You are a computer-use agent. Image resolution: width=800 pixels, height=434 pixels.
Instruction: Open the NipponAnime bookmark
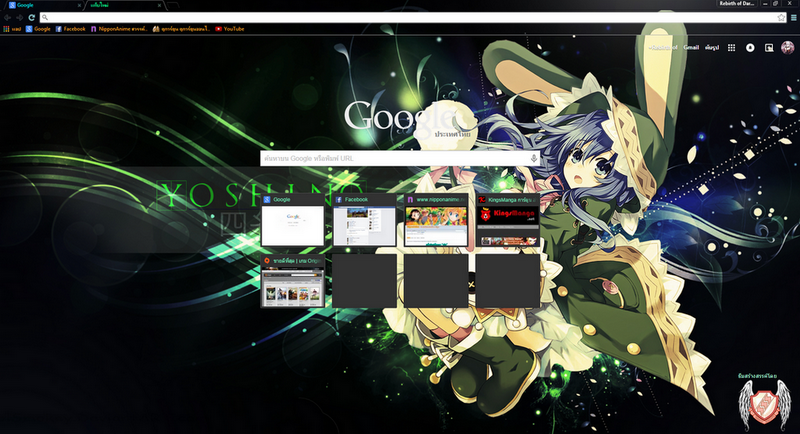(x=119, y=29)
